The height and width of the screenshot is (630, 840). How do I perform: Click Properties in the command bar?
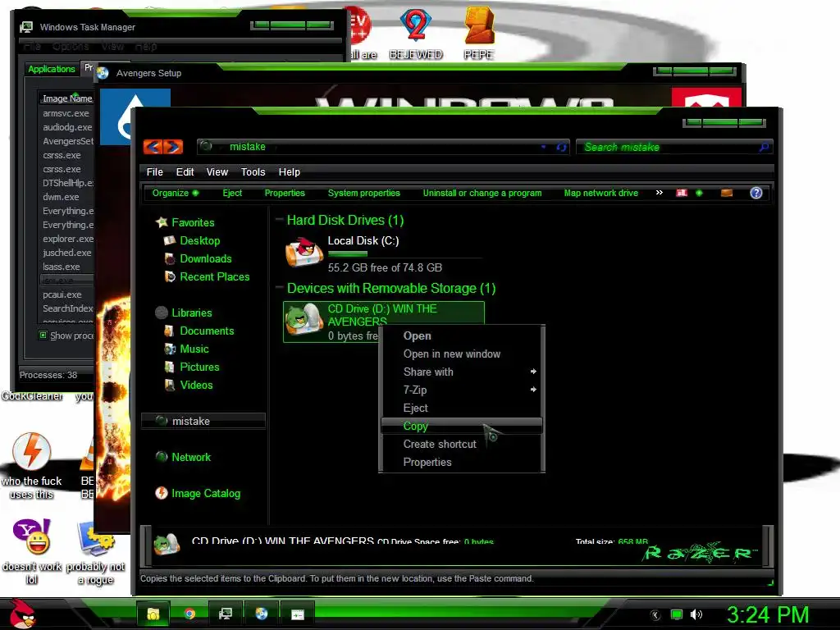[x=285, y=193]
